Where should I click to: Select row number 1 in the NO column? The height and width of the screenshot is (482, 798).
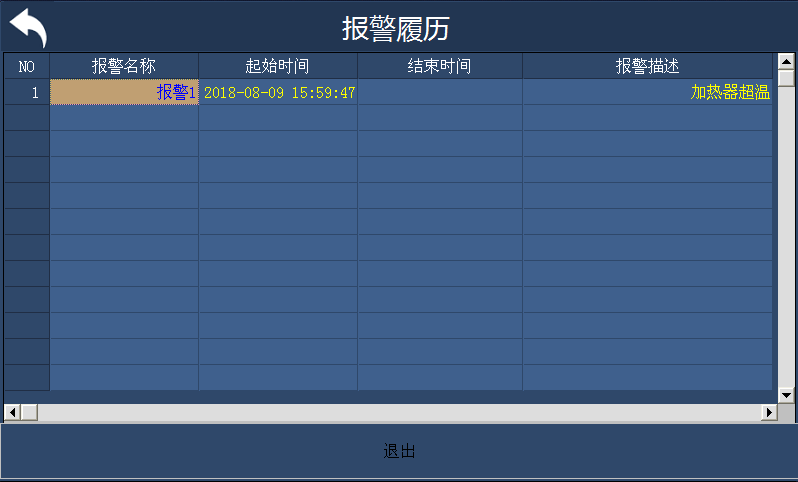point(27,92)
